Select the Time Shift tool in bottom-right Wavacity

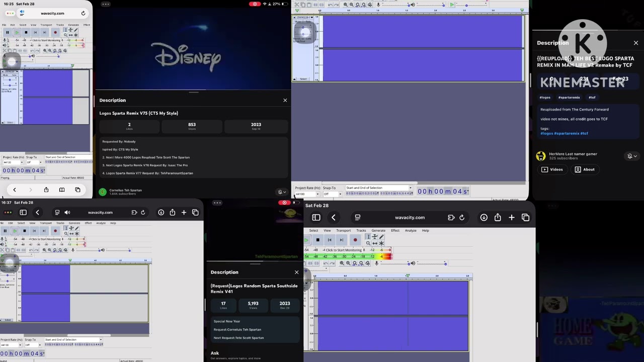pyautogui.click(x=375, y=243)
